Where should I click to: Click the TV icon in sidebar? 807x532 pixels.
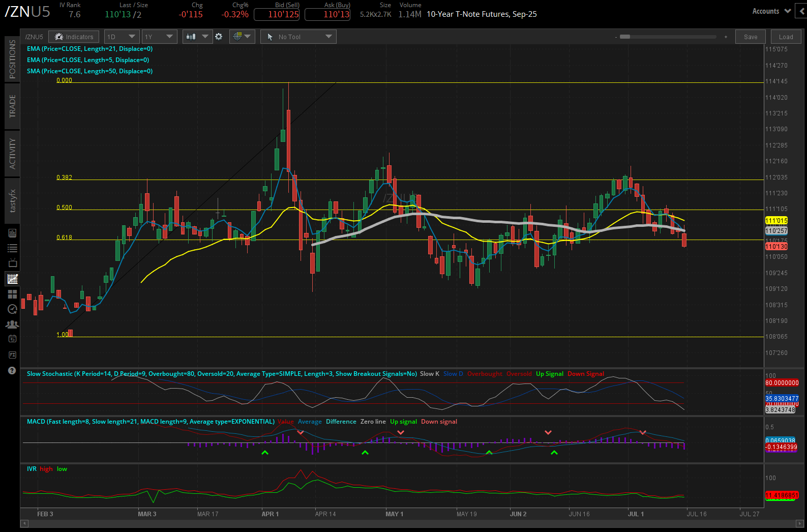pyautogui.click(x=12, y=263)
